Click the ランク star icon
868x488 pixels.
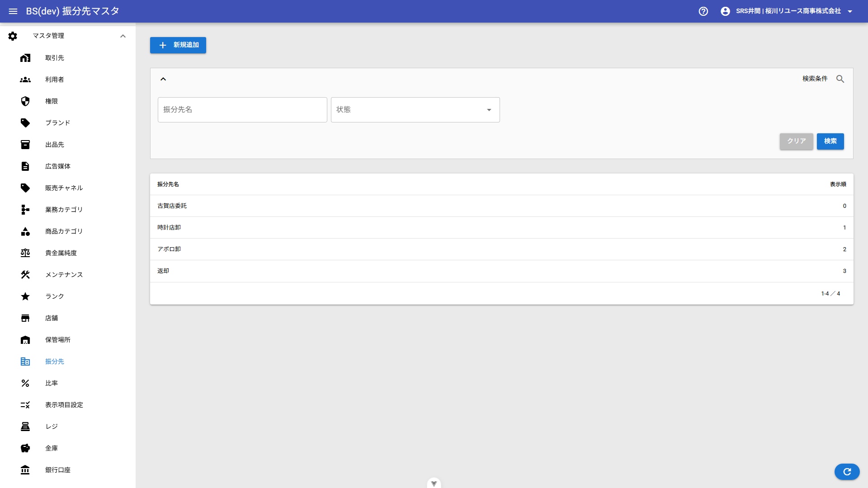25,296
